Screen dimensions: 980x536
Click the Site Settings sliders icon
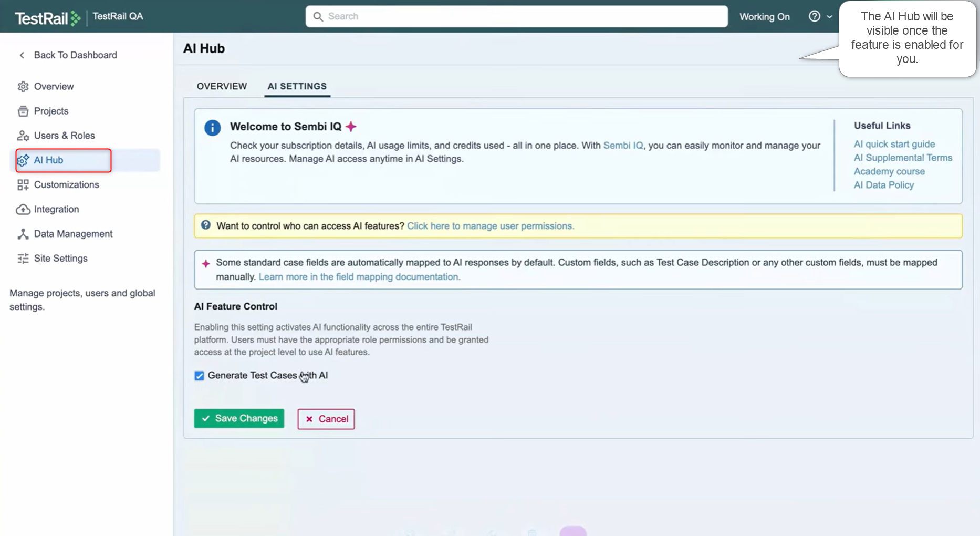point(23,259)
